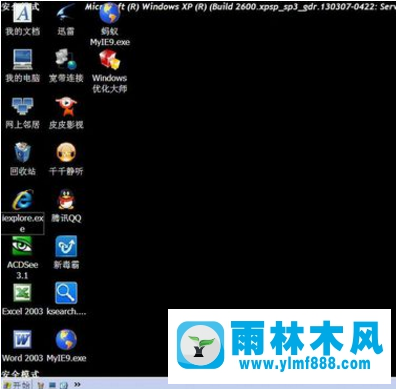Select the ksearch desktop icon
Viewport: 396px width, 389px height.
pos(66,299)
